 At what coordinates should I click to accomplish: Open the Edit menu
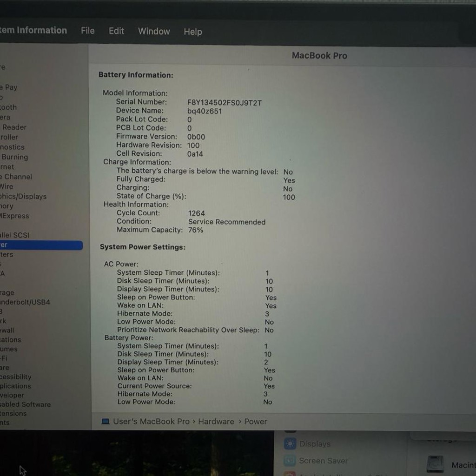point(116,31)
